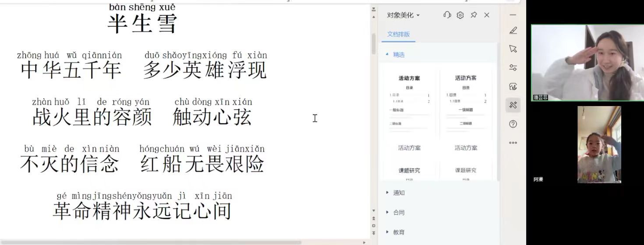
Task: Choose the arrow selection tool in sidebar
Action: coord(513,49)
